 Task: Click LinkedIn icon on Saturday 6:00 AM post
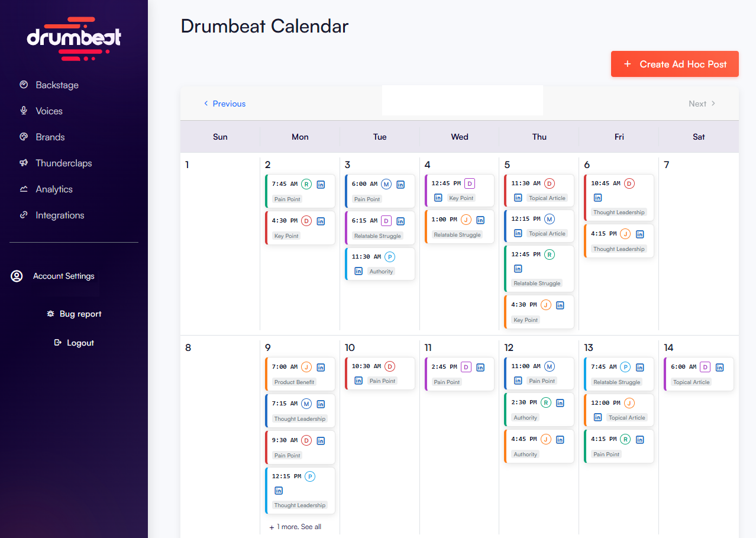point(719,367)
